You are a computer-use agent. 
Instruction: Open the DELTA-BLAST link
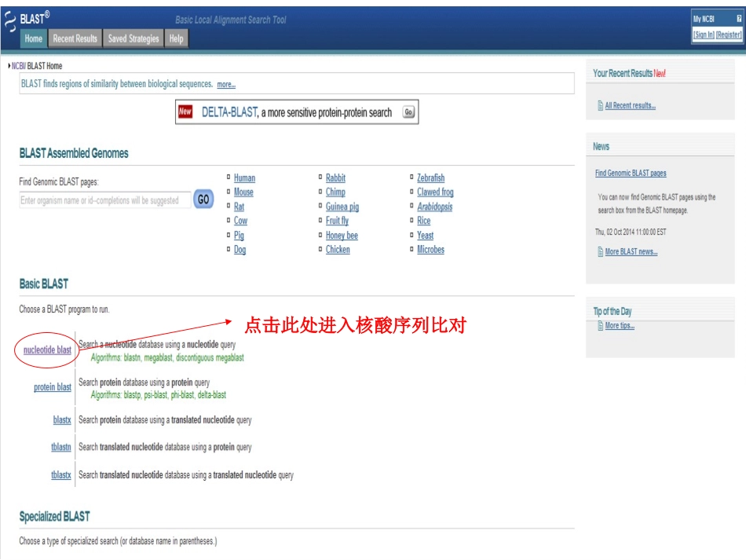click(x=230, y=112)
